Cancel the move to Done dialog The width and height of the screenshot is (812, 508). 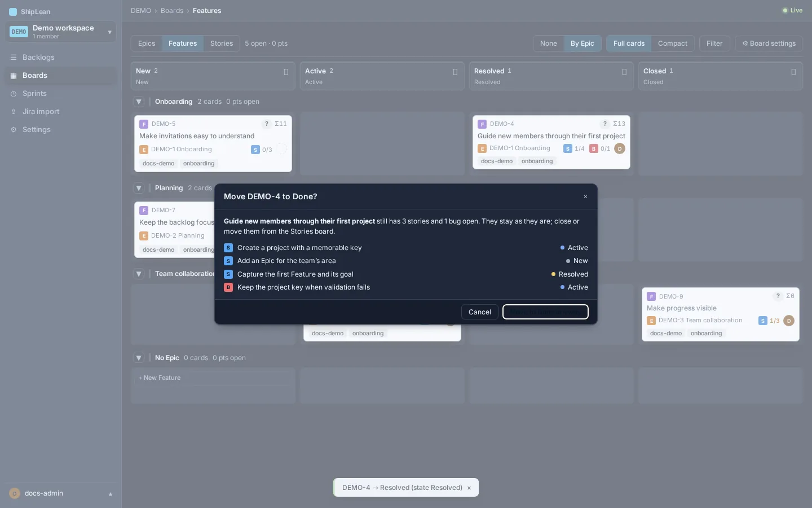pos(480,312)
